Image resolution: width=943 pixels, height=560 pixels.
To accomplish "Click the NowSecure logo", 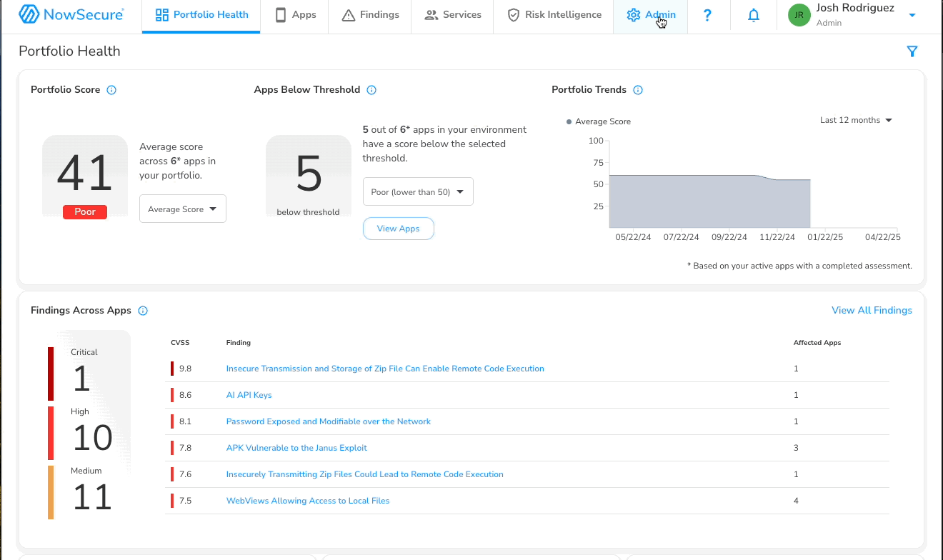I will pyautogui.click(x=71, y=14).
